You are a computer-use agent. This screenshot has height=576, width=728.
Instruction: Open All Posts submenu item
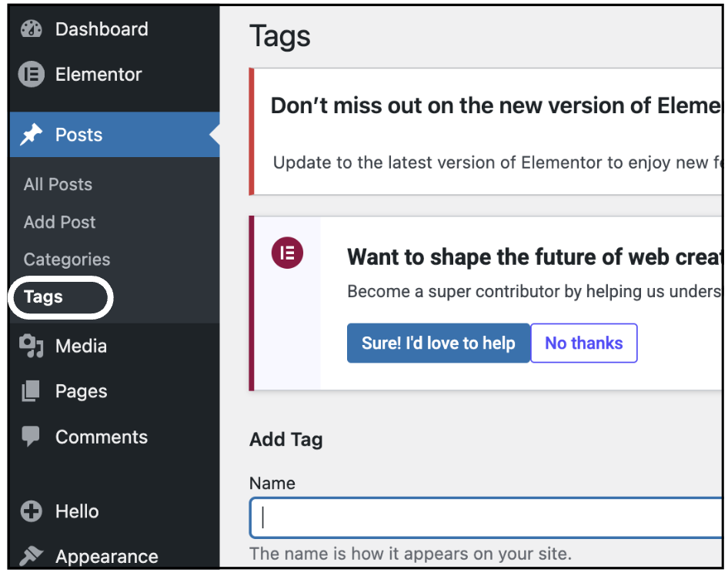58,184
